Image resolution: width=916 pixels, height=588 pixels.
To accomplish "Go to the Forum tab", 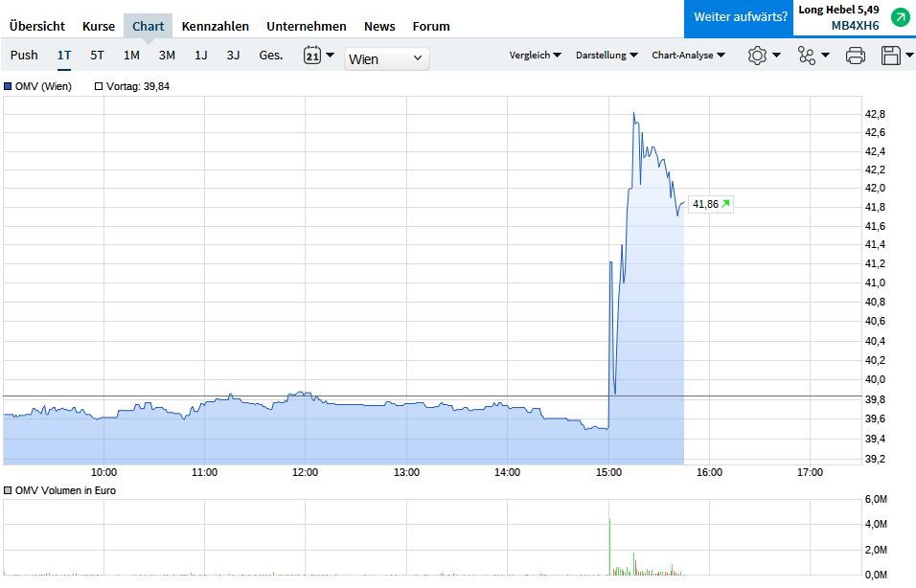I will [x=431, y=26].
